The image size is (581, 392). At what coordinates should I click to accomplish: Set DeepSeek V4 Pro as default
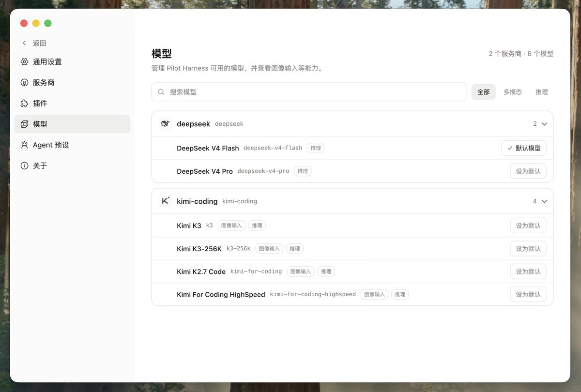(x=528, y=171)
